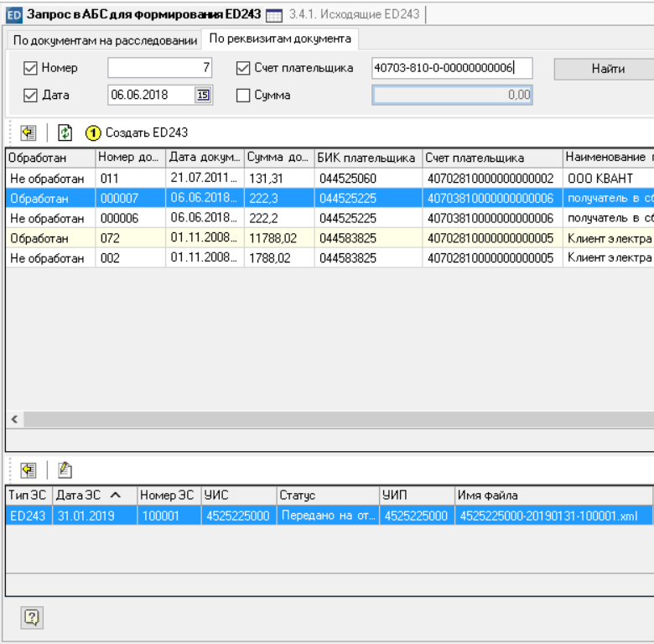
Task: Click the edit document icon in lower toolbar
Action: [65, 470]
